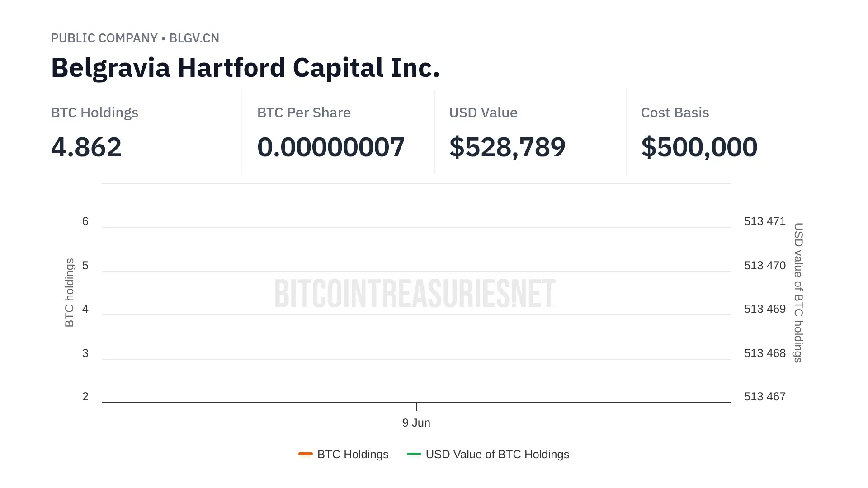Click the right axis title USD value of BTC holdings
The width and height of the screenshot is (868, 488).
[798, 292]
